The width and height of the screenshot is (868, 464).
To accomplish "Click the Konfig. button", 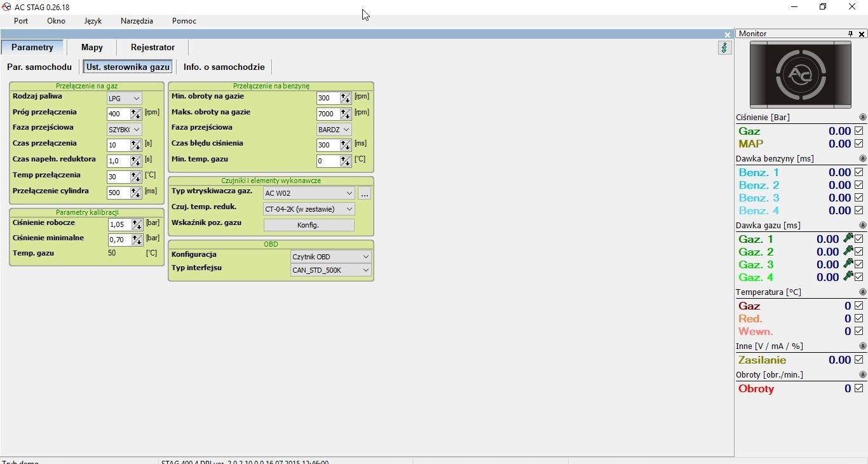I will click(308, 225).
